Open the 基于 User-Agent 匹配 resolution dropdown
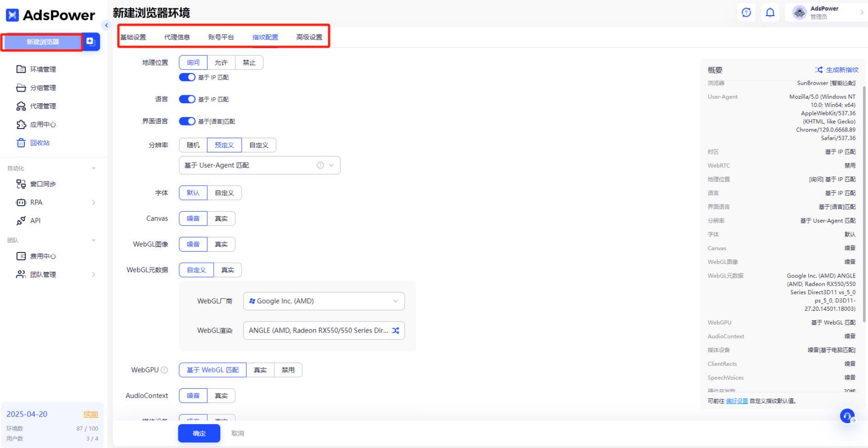 tap(260, 166)
